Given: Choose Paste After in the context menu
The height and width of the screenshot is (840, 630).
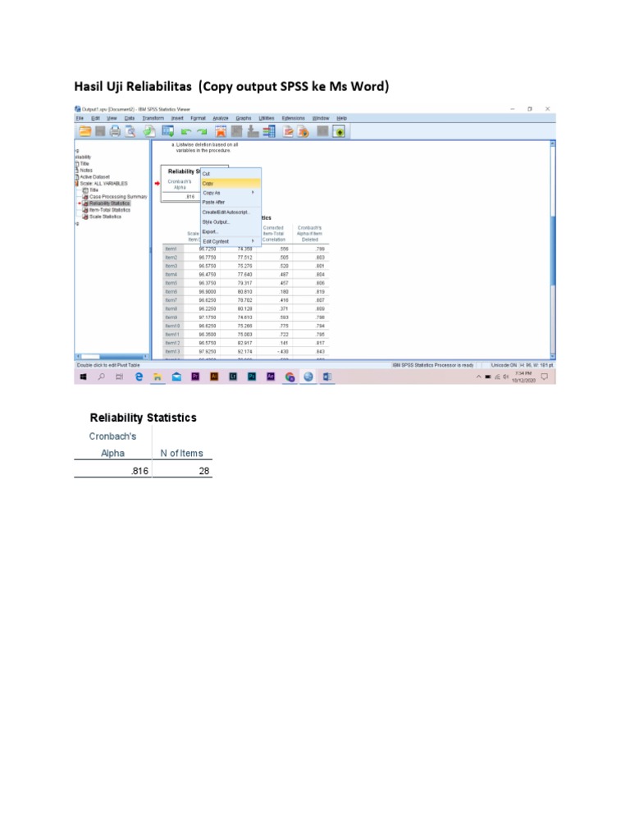Looking at the screenshot, I should [231, 203].
